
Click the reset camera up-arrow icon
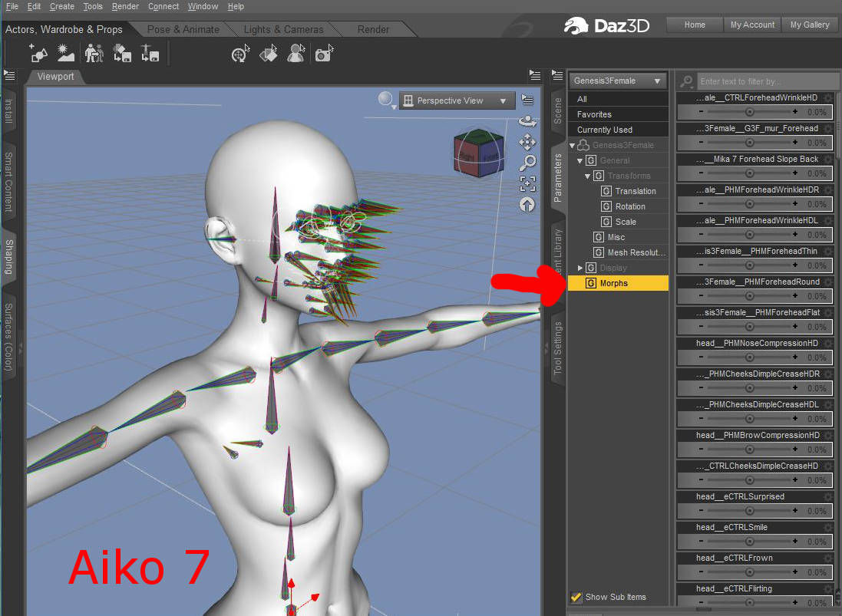527,205
